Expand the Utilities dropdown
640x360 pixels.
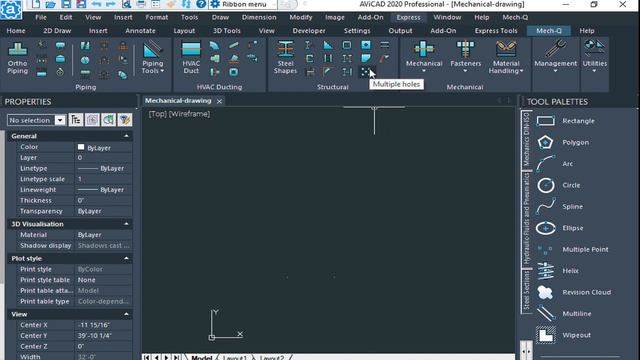point(595,58)
